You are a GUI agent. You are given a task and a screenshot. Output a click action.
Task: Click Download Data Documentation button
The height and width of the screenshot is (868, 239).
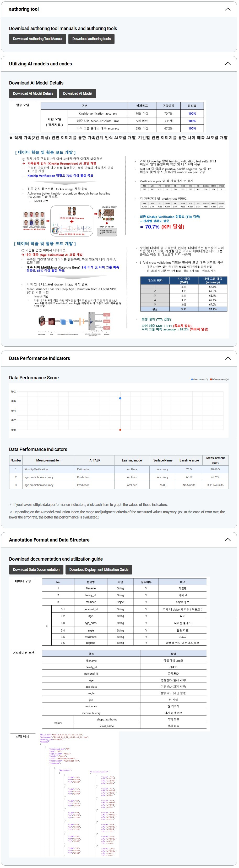pyautogui.click(x=36, y=570)
